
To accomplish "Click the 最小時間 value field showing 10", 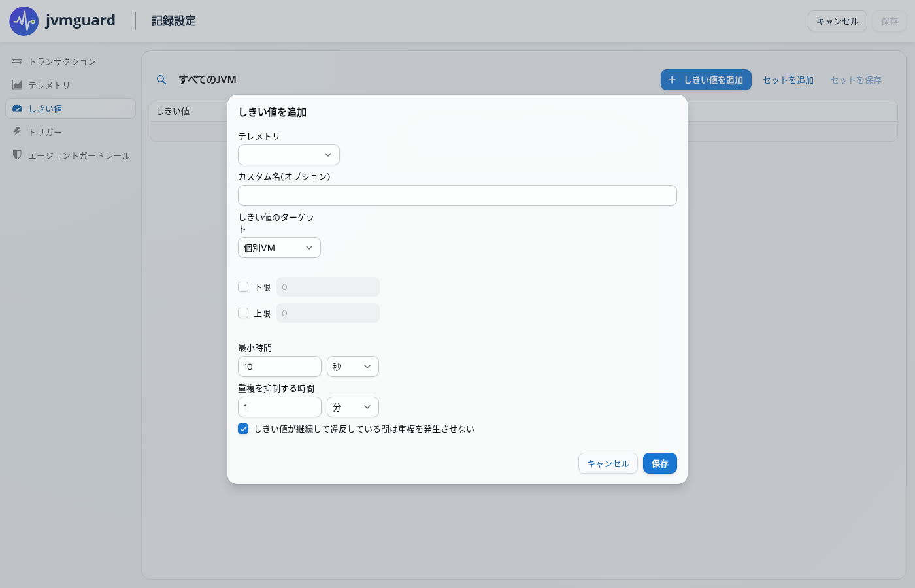I will (280, 367).
